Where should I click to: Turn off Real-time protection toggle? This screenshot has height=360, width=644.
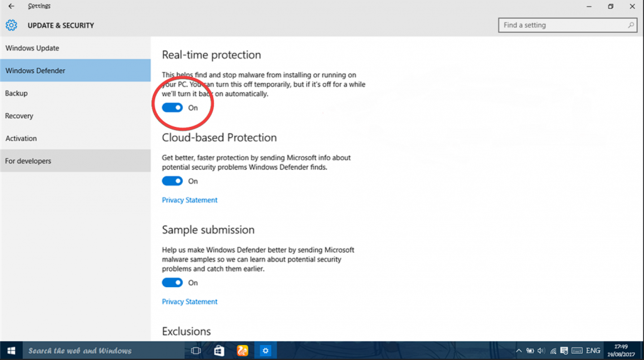pos(172,107)
